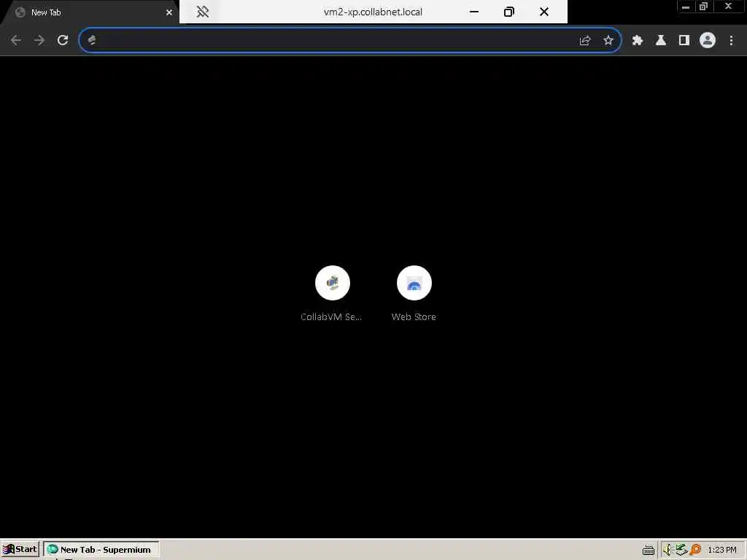
Task: Minimize the vm2-xp.collabnet.local connection bar
Action: 474,12
